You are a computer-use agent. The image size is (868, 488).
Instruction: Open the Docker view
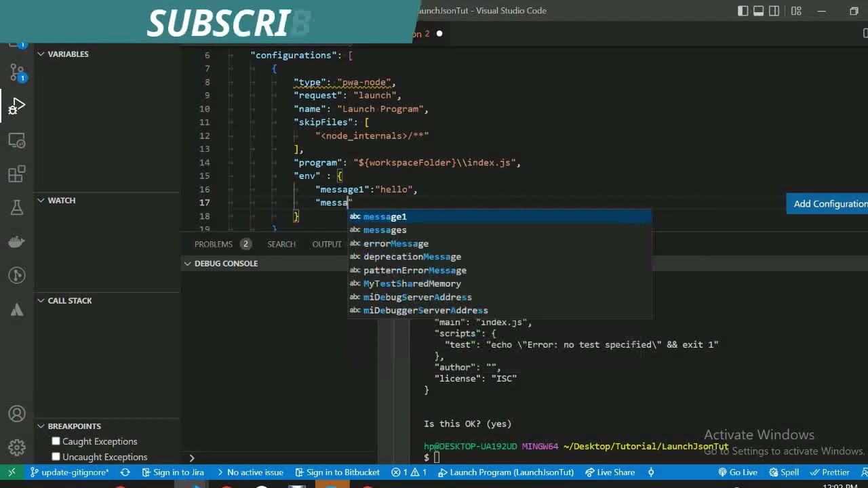coord(17,241)
